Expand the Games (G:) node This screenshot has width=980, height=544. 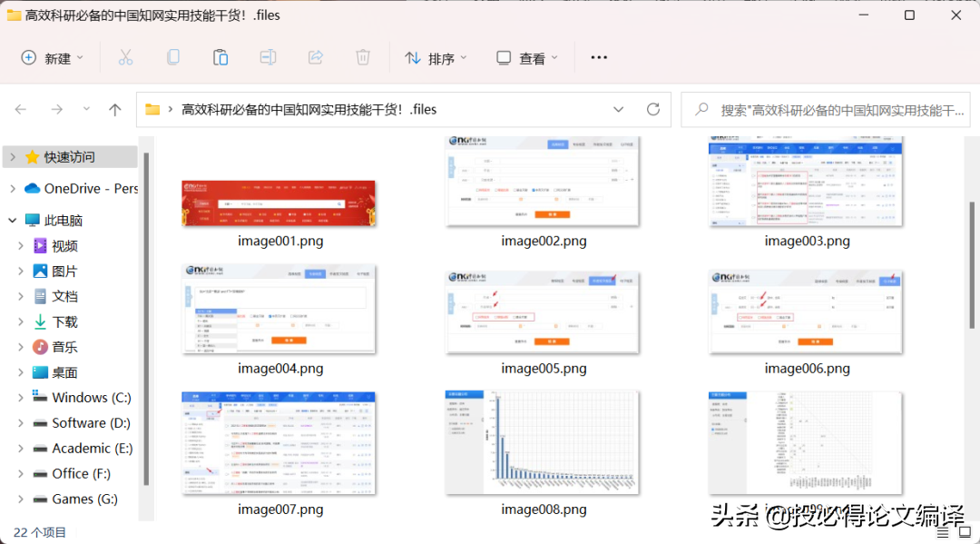[21, 499]
